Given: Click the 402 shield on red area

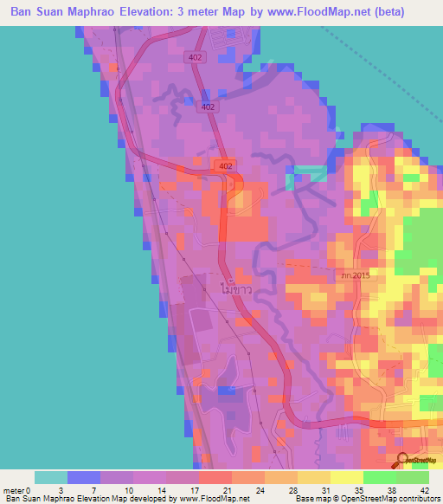Looking at the screenshot, I should click(225, 166).
